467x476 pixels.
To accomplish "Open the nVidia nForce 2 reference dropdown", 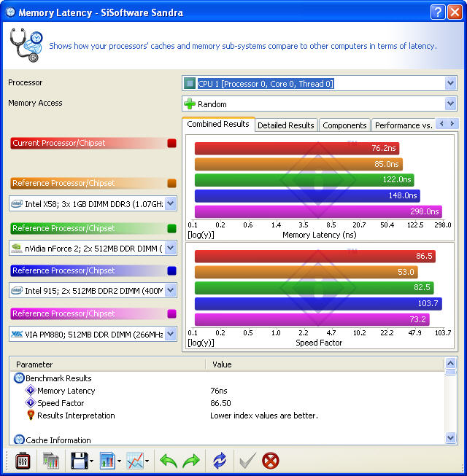I will [171, 248].
